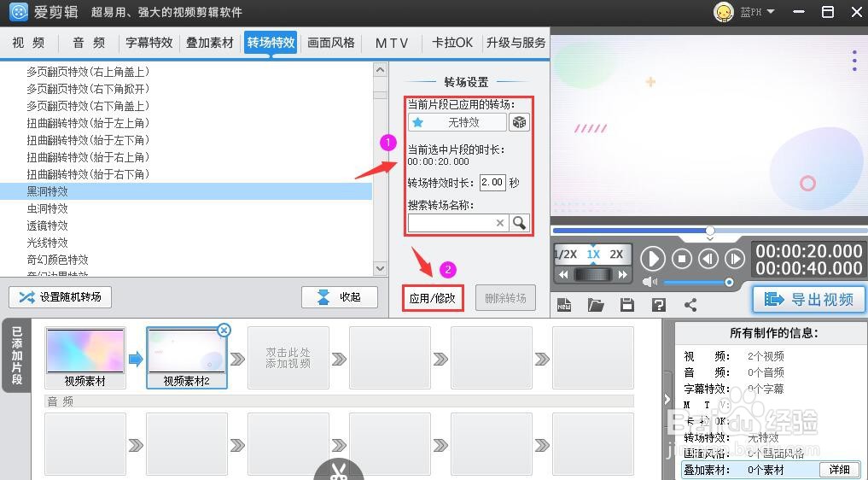Click the 转场特效时长 input field
This screenshot has height=480, width=868.
[x=492, y=183]
